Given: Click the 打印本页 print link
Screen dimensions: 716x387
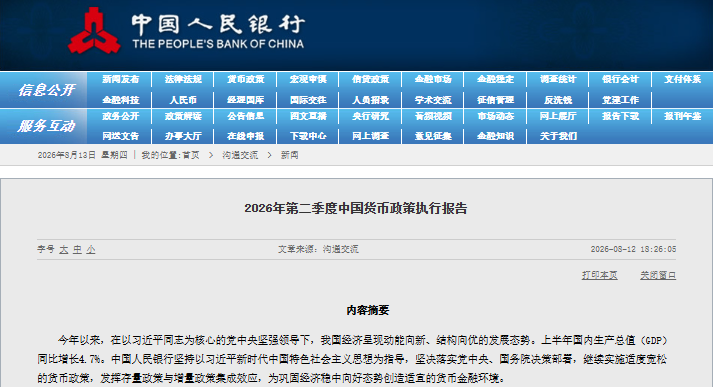Looking at the screenshot, I should point(600,275).
